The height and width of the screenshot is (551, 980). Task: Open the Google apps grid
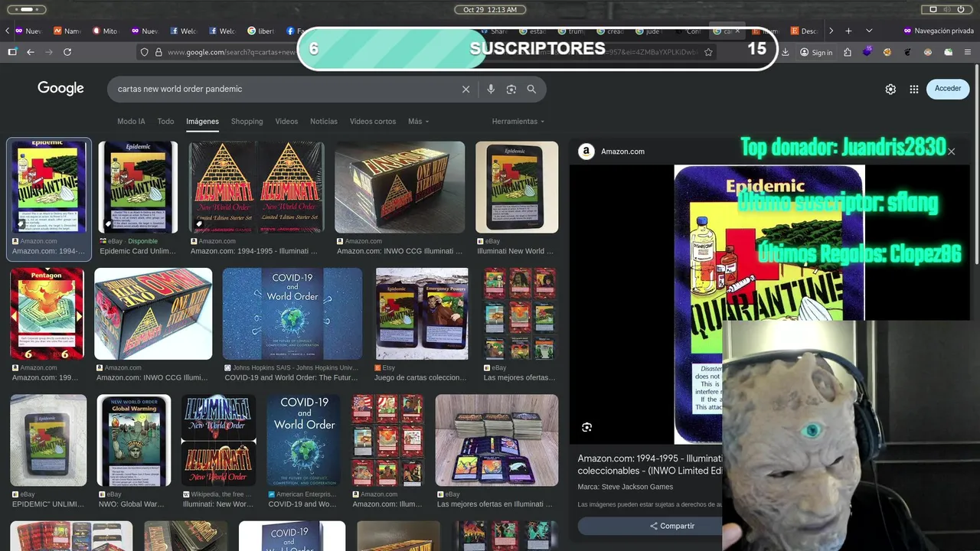[913, 89]
